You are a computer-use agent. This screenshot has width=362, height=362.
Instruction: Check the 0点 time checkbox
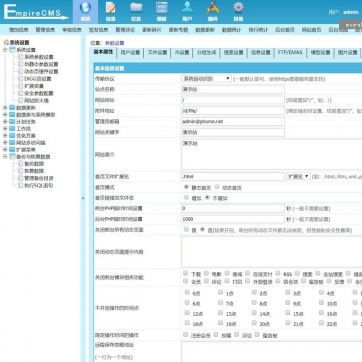(x=187, y=292)
